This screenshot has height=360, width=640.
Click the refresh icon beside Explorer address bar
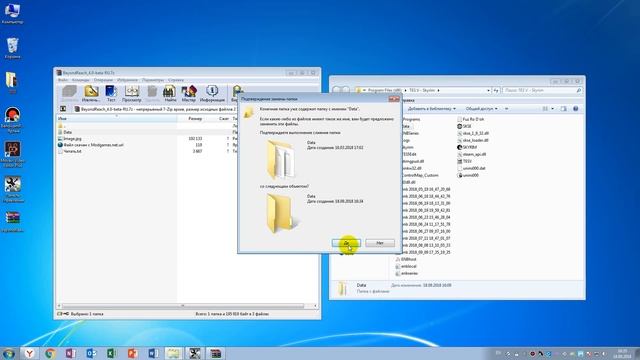click(496, 90)
